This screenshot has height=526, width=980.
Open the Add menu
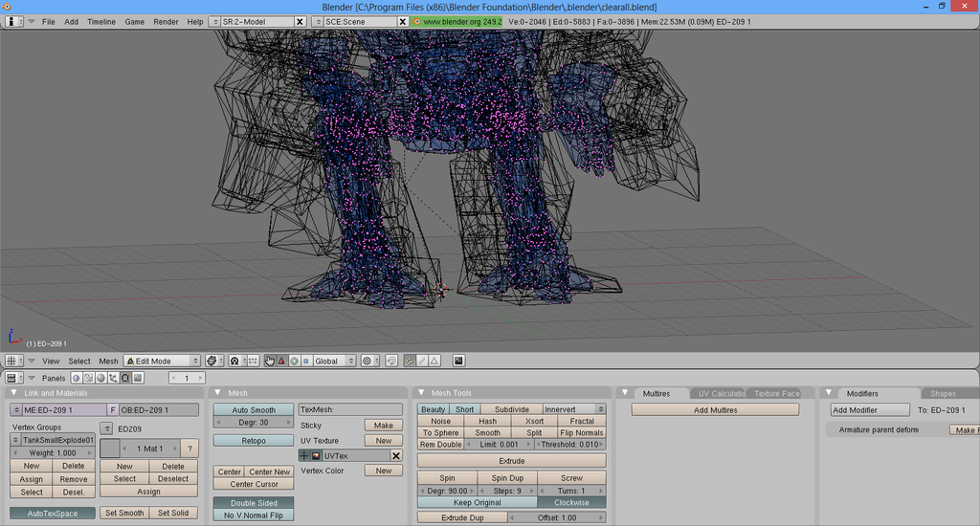(71, 21)
